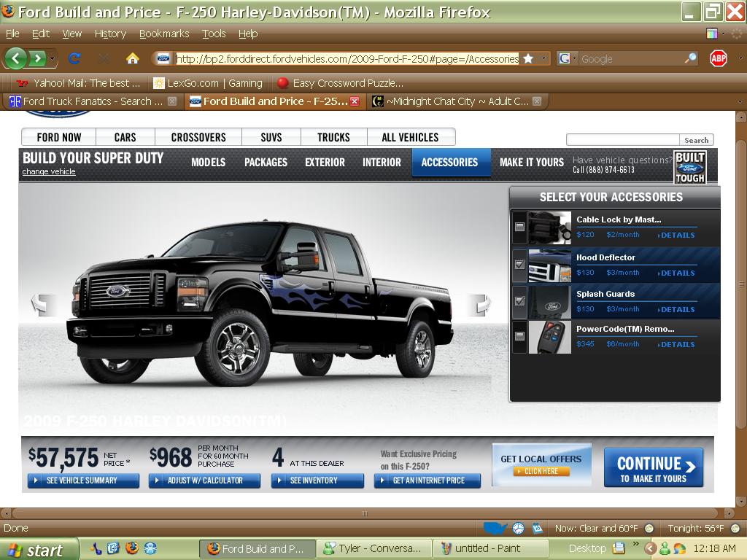Switch to the Ford Truck Fanatics tab

[x=93, y=101]
